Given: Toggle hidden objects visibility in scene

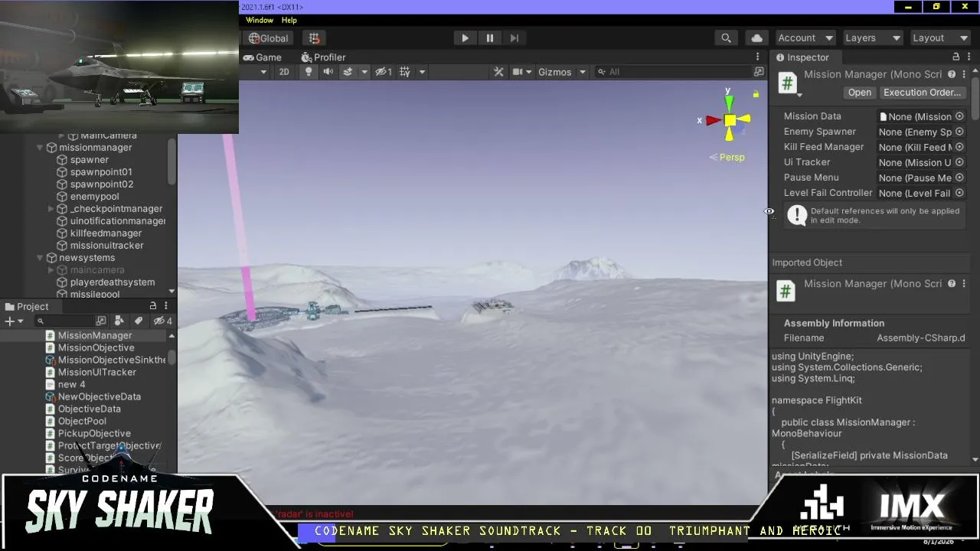Looking at the screenshot, I should (x=384, y=72).
